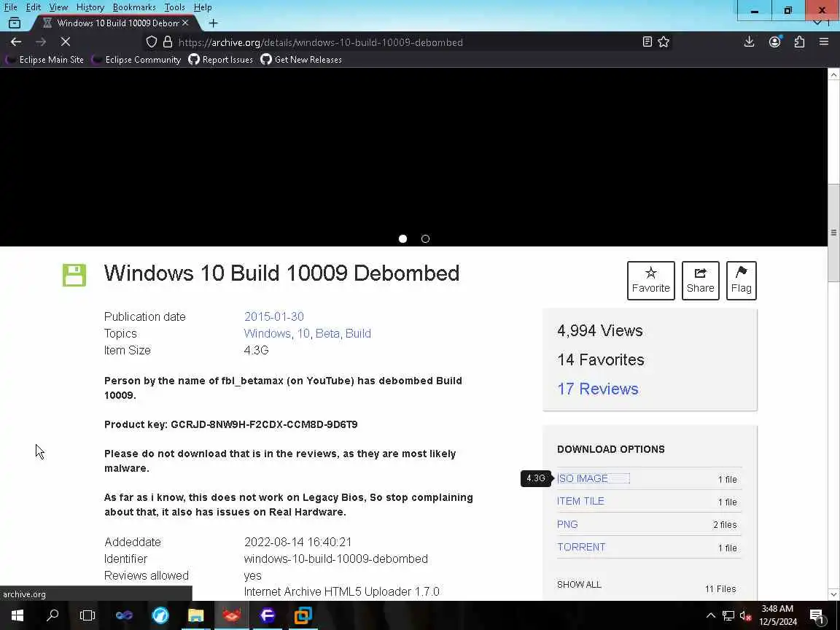Image resolution: width=840 pixels, height=630 pixels.
Task: Download the ITEM TILE option
Action: coord(580,502)
